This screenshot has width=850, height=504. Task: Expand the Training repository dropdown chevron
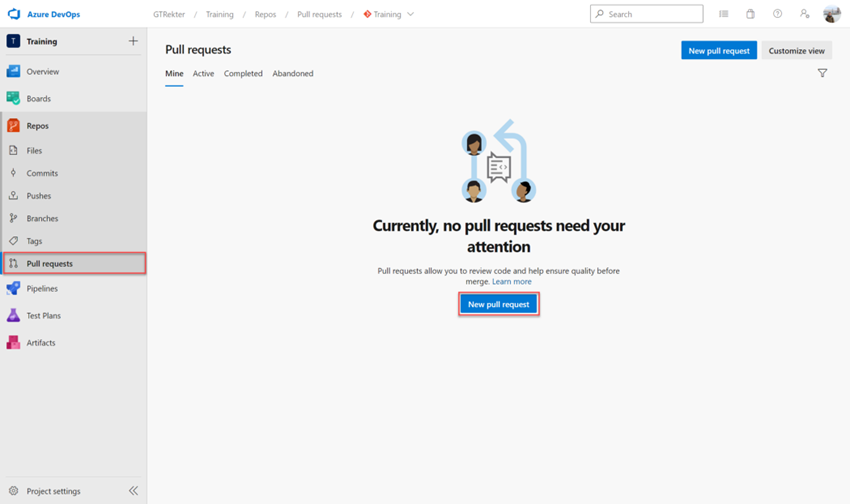tap(410, 14)
